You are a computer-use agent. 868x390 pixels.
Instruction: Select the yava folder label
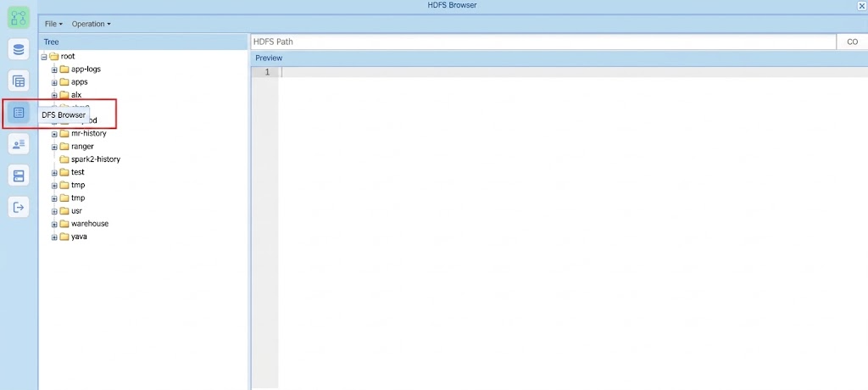click(x=79, y=237)
